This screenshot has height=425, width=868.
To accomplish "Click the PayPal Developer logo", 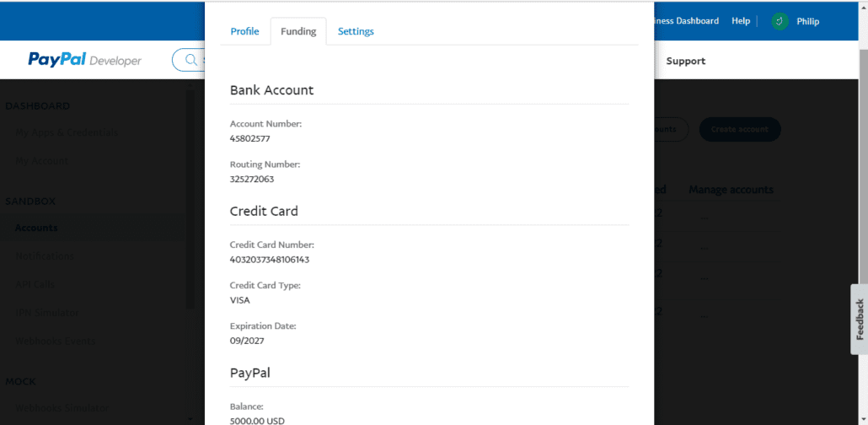I will (x=85, y=60).
